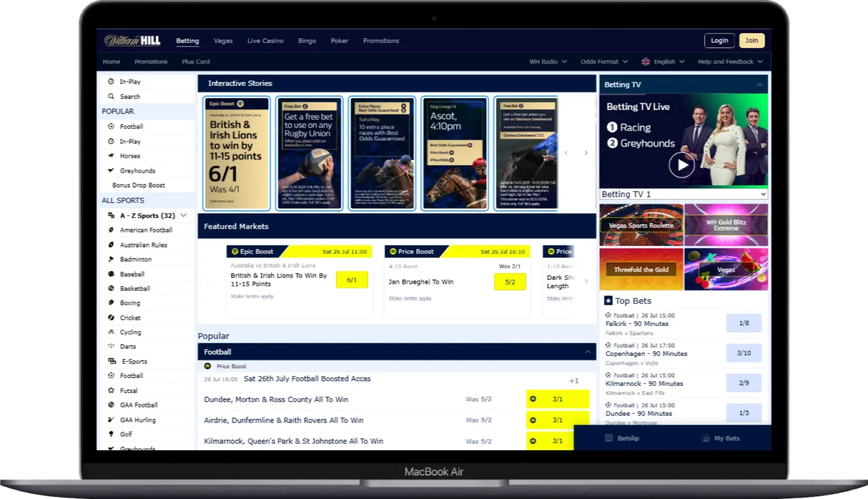868x499 pixels.
Task: Click the William Hill logo
Action: pyautogui.click(x=132, y=40)
